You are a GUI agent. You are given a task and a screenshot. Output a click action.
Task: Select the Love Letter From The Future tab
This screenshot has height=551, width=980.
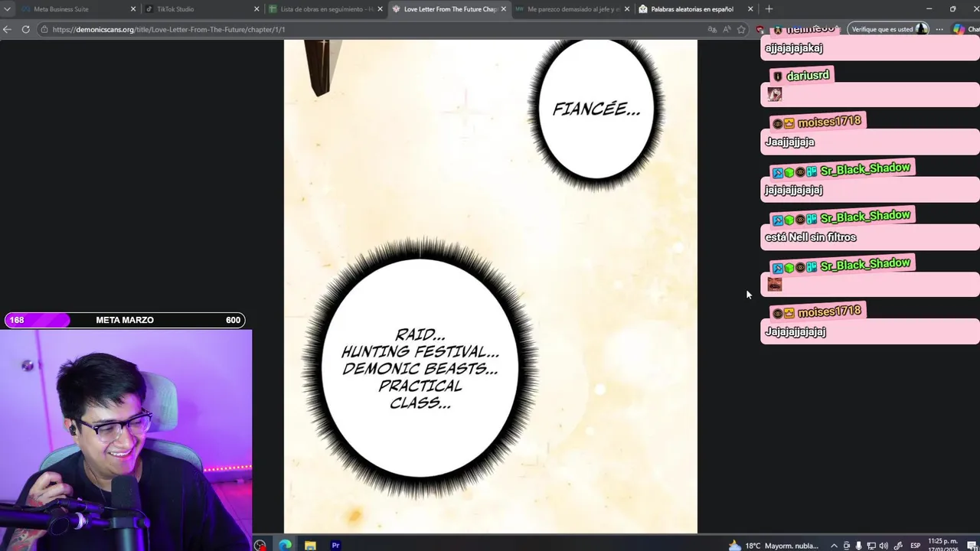448,9
